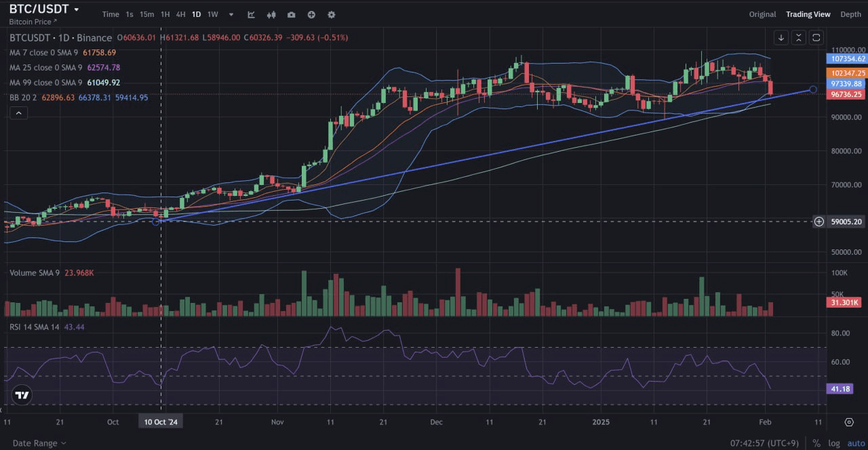The height and width of the screenshot is (450, 868).
Task: Expand more time intervals dropdown arrow
Action: (x=231, y=14)
